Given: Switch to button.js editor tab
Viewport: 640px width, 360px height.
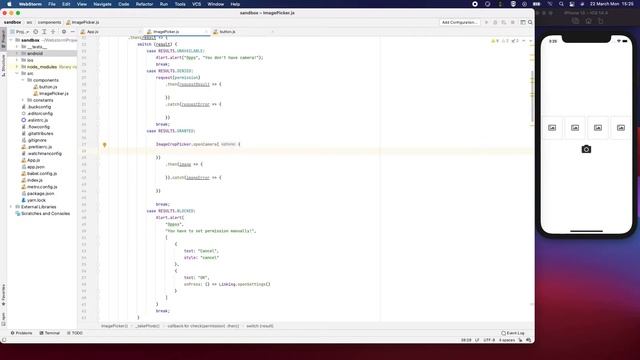Looking at the screenshot, I should 227,32.
